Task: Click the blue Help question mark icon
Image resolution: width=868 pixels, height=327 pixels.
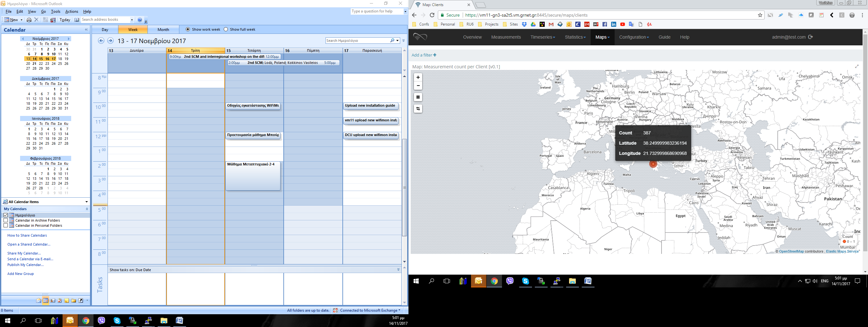Action: tap(140, 20)
